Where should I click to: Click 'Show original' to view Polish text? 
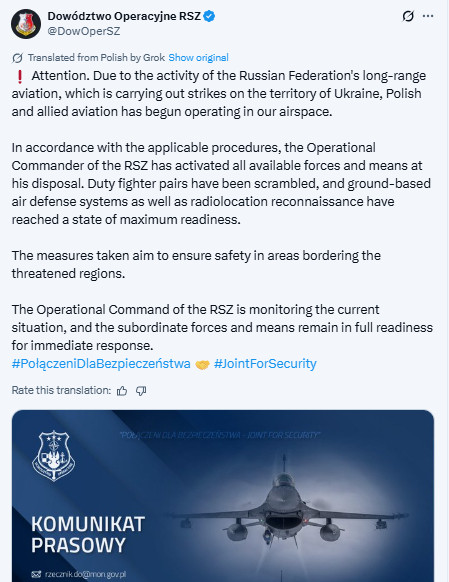point(198,58)
